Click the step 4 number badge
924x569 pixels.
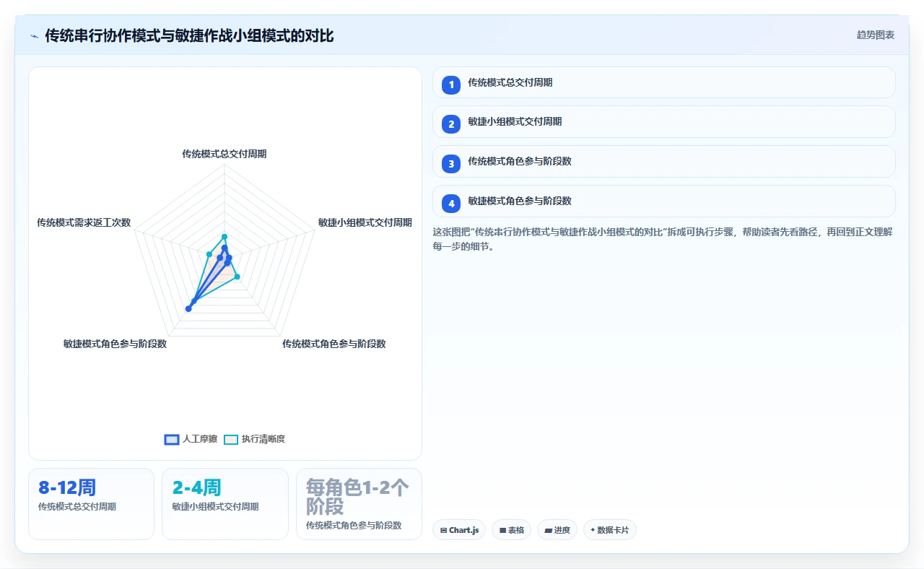[451, 203]
